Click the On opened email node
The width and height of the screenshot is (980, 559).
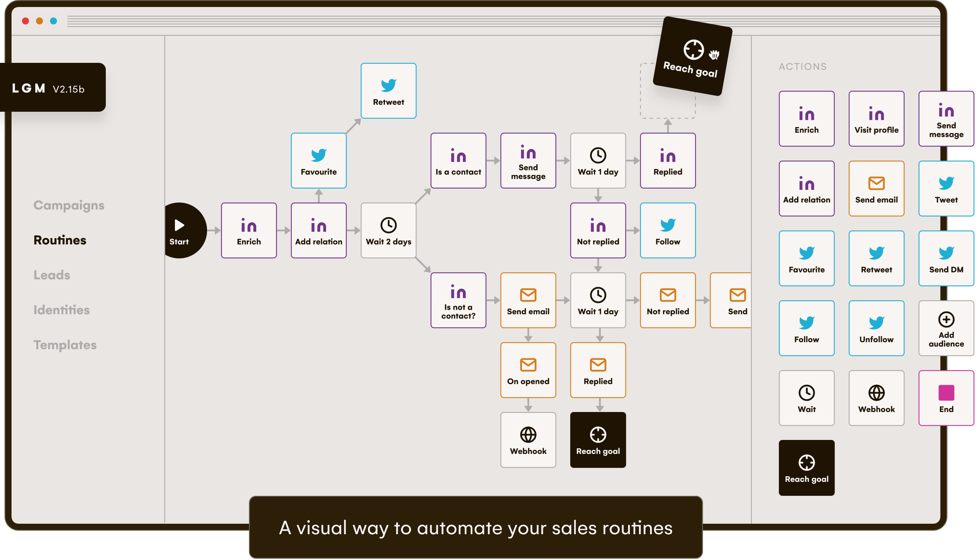click(x=528, y=370)
